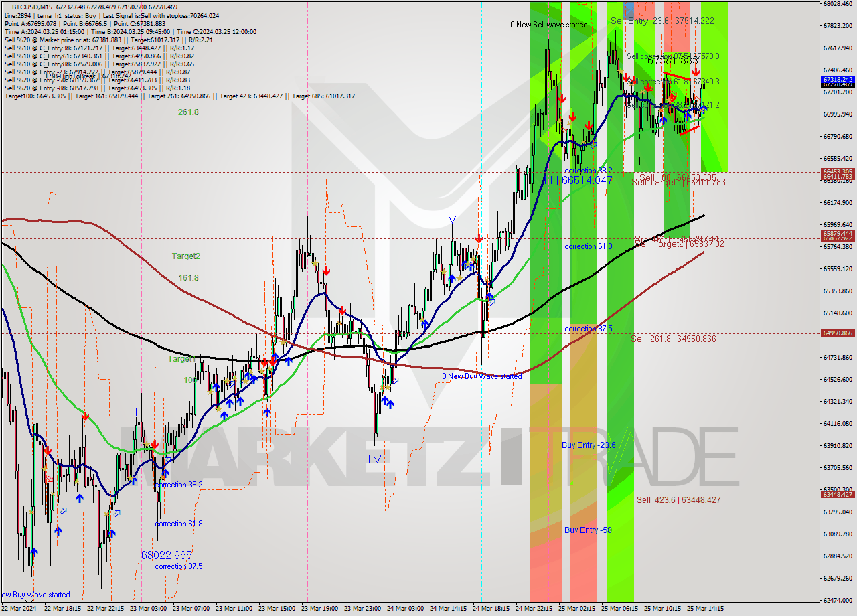Click the '0 New Sell wave started' label

(549, 25)
